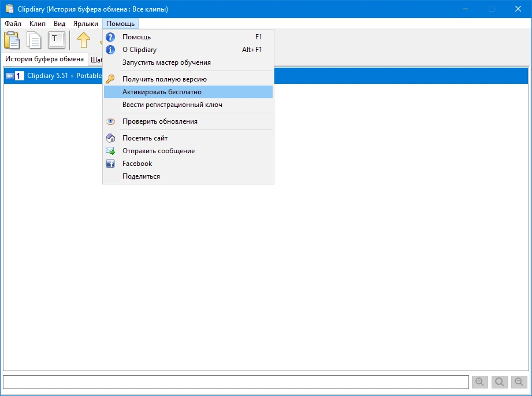Switch to the partially hidden Шаблоны tab

[x=96, y=60]
